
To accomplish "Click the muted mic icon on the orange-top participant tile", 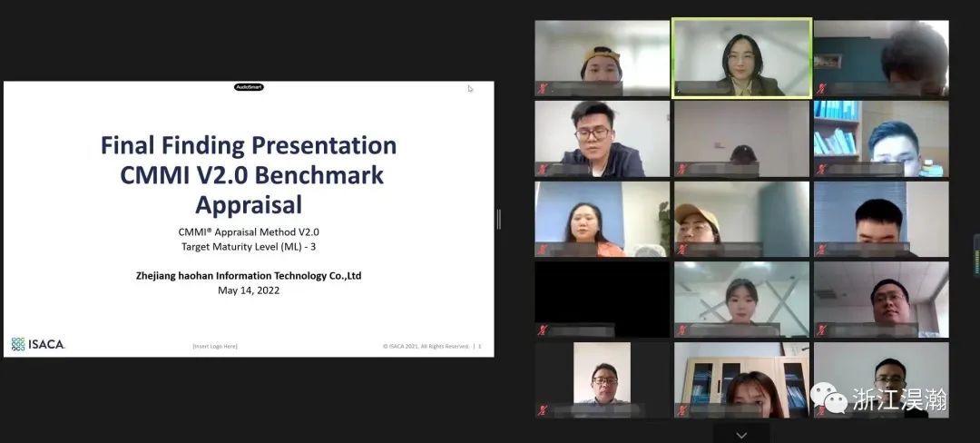I will pyautogui.click(x=543, y=250).
